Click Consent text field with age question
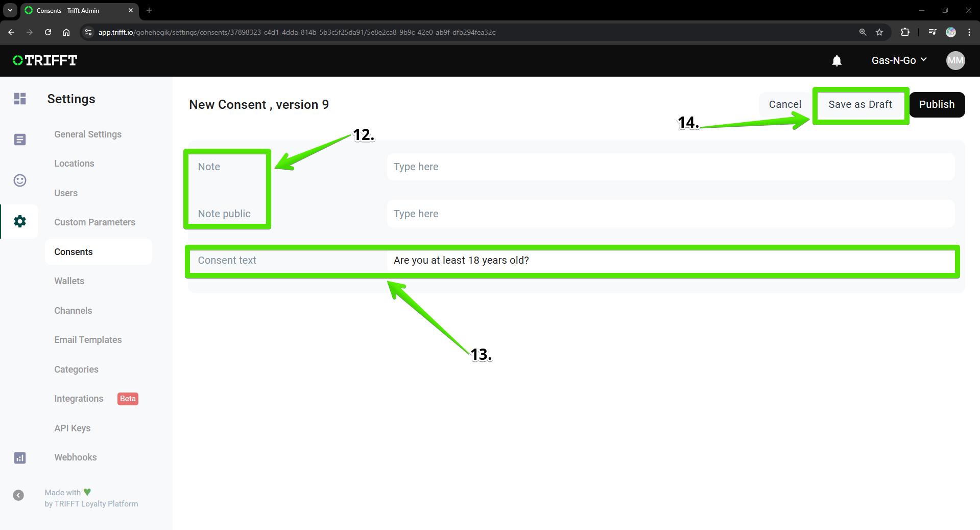Viewport: 980px width, 530px height. (671, 260)
